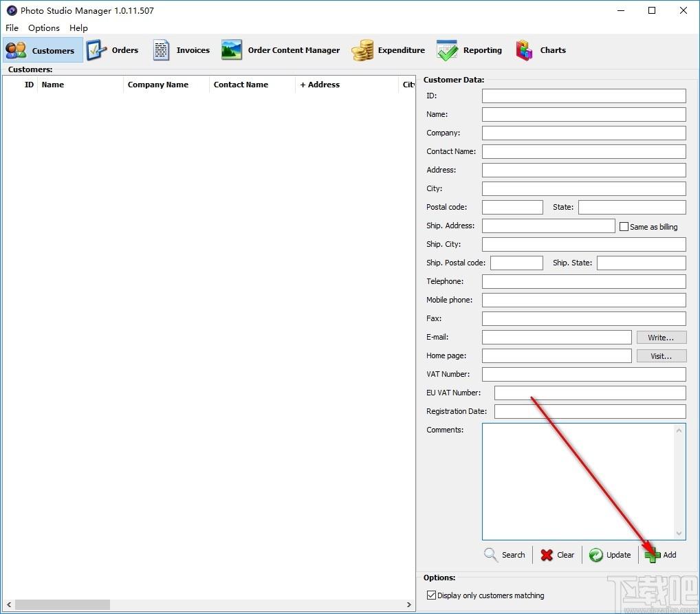Focus the Contact Name input field
Screen dimensions: 700x614
(x=584, y=151)
